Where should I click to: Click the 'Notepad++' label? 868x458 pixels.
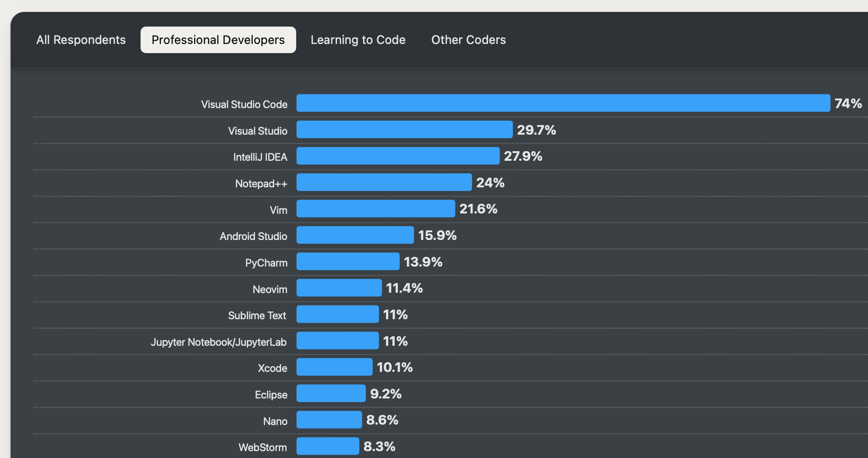coord(261,184)
